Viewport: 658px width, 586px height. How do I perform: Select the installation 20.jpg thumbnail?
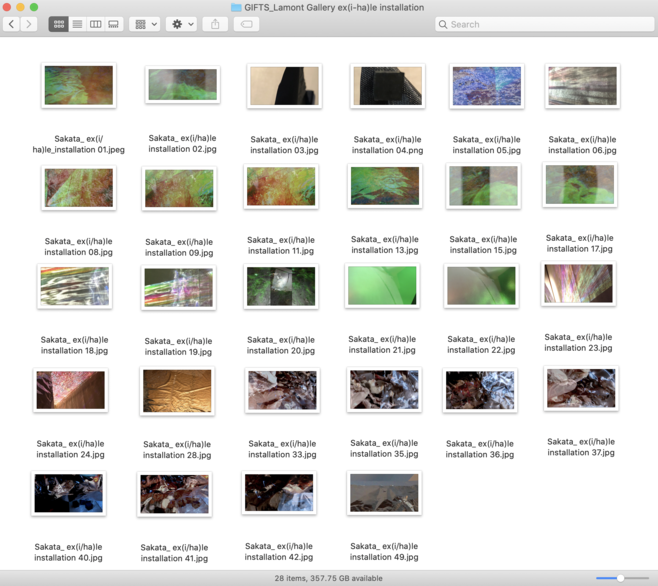click(281, 287)
